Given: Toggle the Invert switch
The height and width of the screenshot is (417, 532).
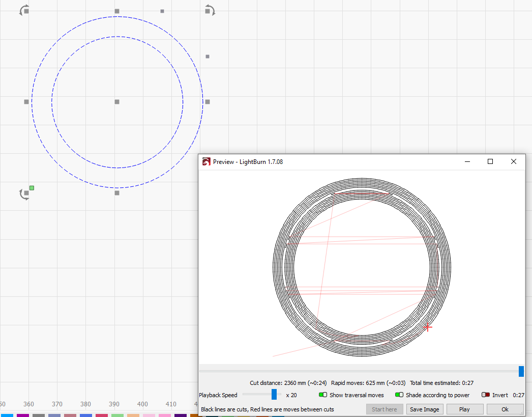Looking at the screenshot, I should coord(486,395).
